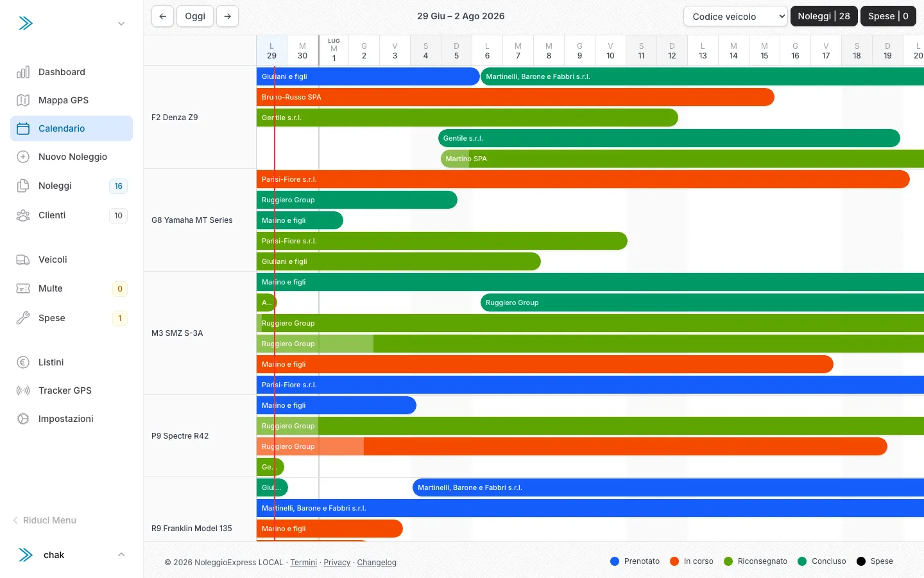Viewport: 924px width, 578px height.
Task: Click the Calendario calendar icon
Action: click(x=23, y=128)
